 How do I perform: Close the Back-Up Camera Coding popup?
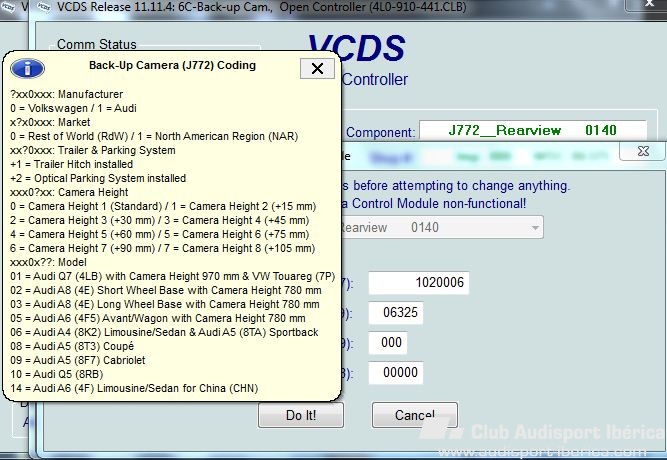pos(317,69)
